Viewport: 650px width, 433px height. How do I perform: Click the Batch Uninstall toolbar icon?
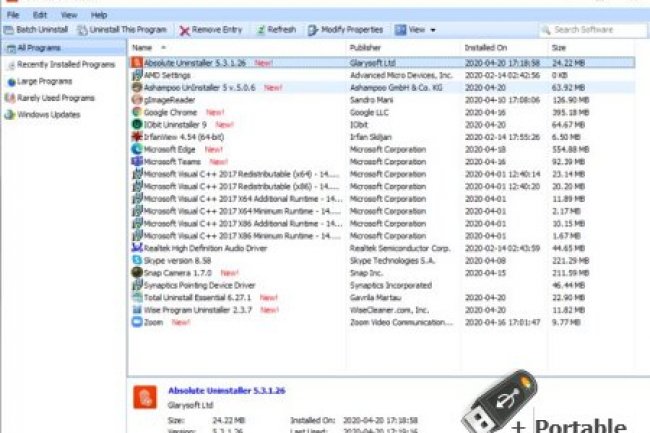9,31
